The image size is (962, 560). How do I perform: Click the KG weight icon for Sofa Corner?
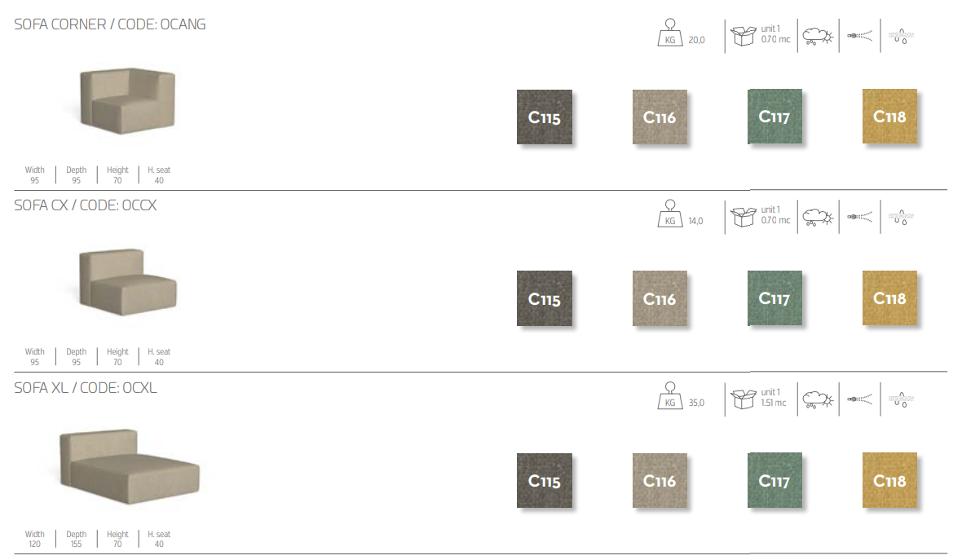pyautogui.click(x=670, y=35)
